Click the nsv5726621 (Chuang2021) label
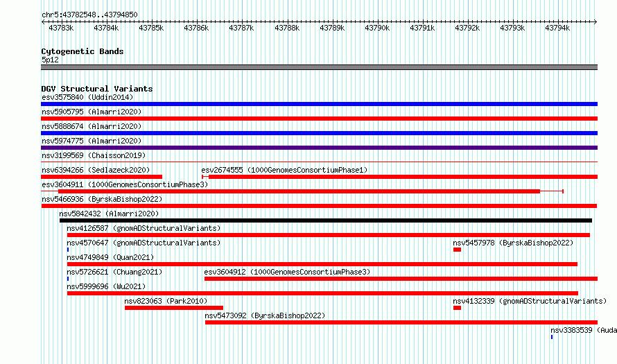The height and width of the screenshot is (364, 617). click(114, 272)
